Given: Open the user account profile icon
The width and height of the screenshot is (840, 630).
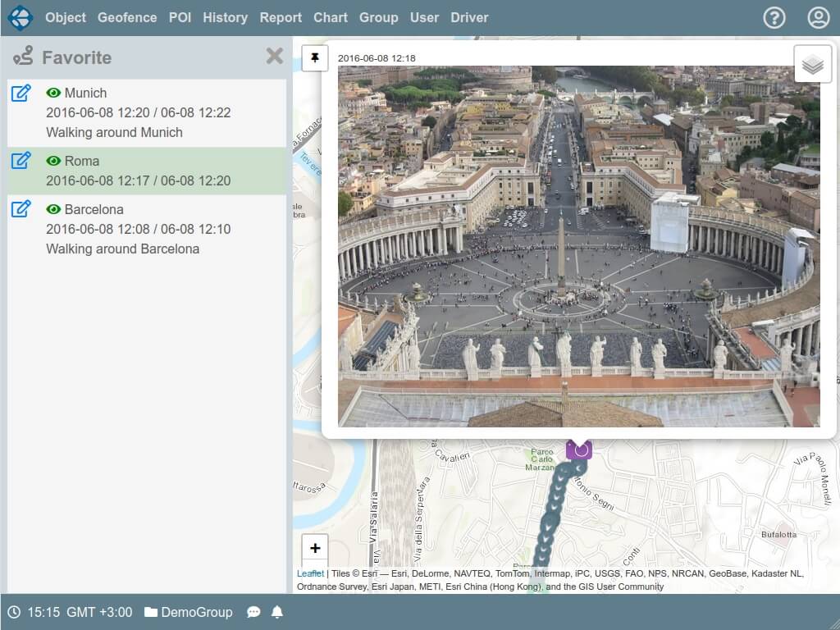Looking at the screenshot, I should tap(818, 17).
